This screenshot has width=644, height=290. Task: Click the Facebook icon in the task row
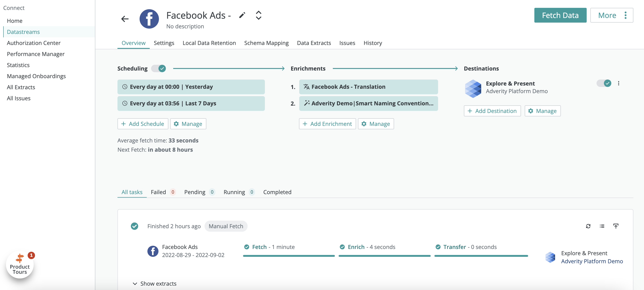click(153, 251)
